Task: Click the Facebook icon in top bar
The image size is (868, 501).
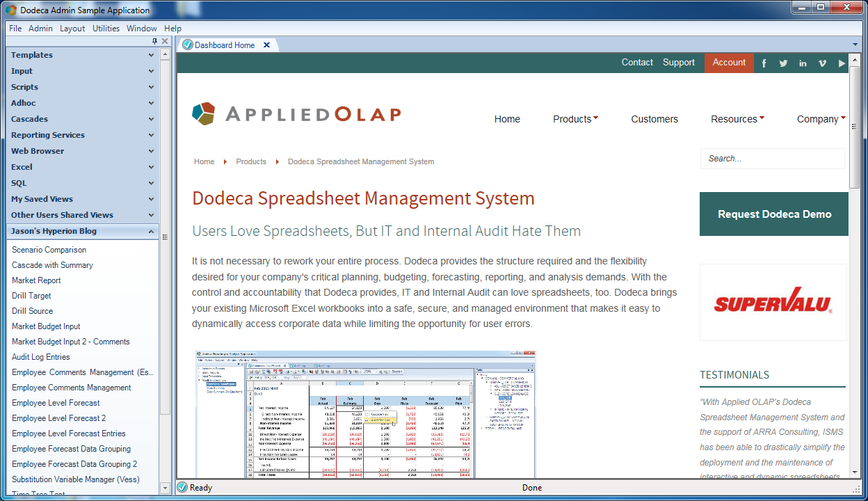Action: [x=764, y=63]
